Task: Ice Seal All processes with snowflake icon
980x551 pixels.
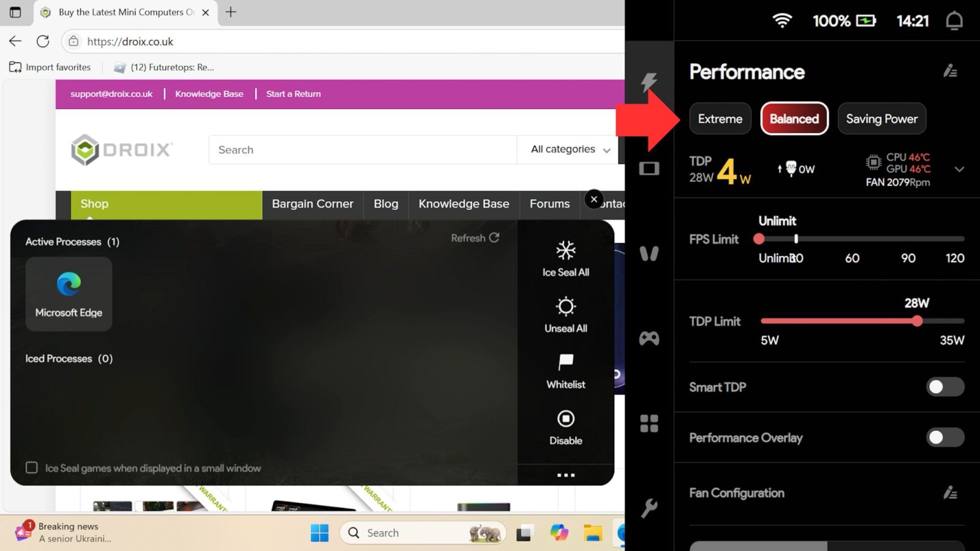Action: pyautogui.click(x=565, y=251)
